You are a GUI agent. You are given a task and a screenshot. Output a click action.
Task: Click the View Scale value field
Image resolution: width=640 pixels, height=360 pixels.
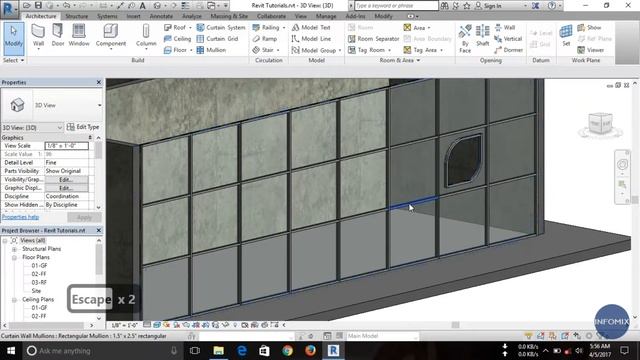pyautogui.click(x=67, y=146)
